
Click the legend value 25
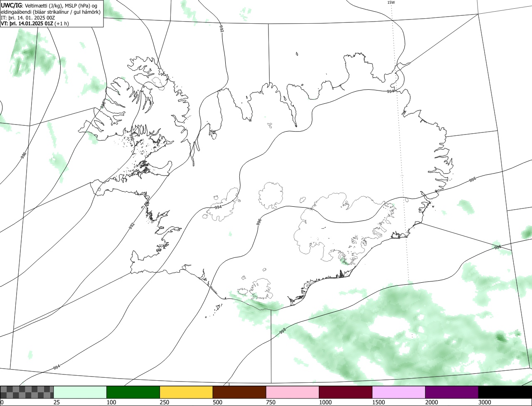pos(56,402)
